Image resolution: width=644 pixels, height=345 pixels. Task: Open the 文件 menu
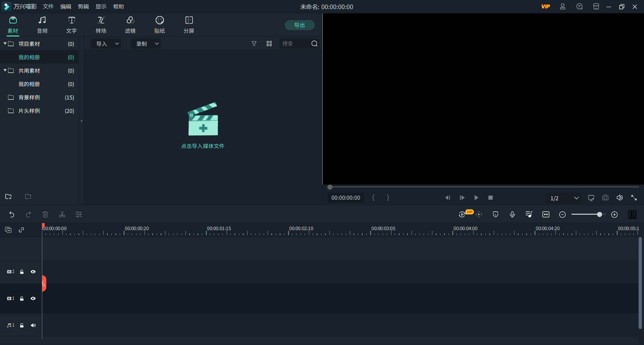click(x=48, y=7)
